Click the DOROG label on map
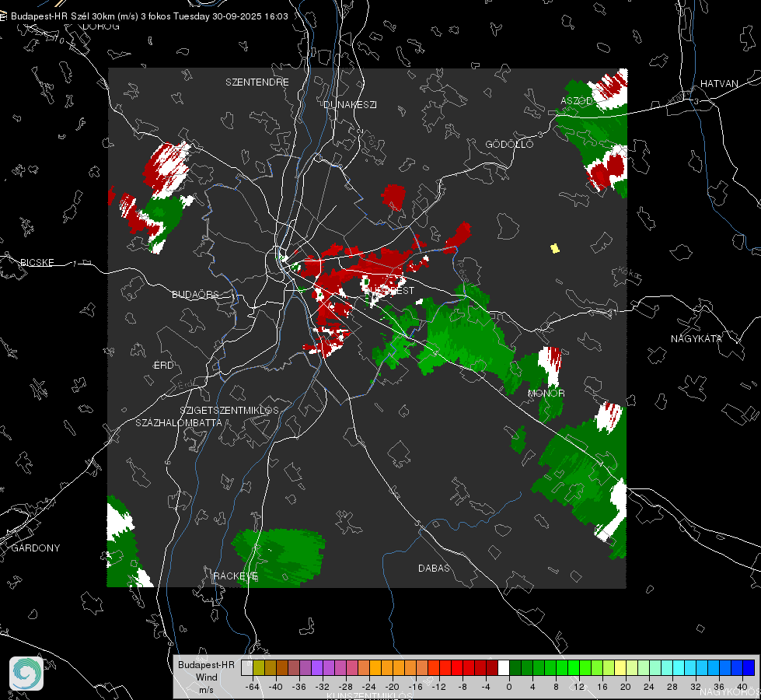Image resolution: width=761 pixels, height=700 pixels. [x=101, y=26]
